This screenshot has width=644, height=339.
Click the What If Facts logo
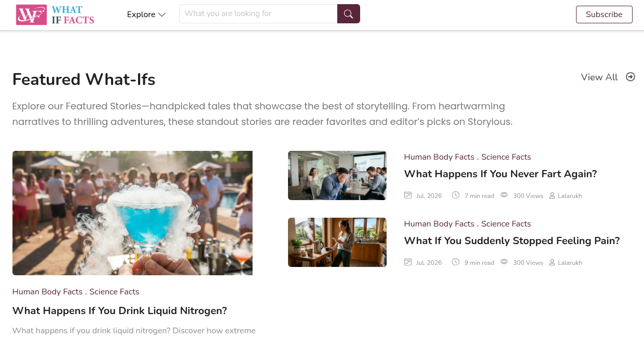(x=55, y=15)
